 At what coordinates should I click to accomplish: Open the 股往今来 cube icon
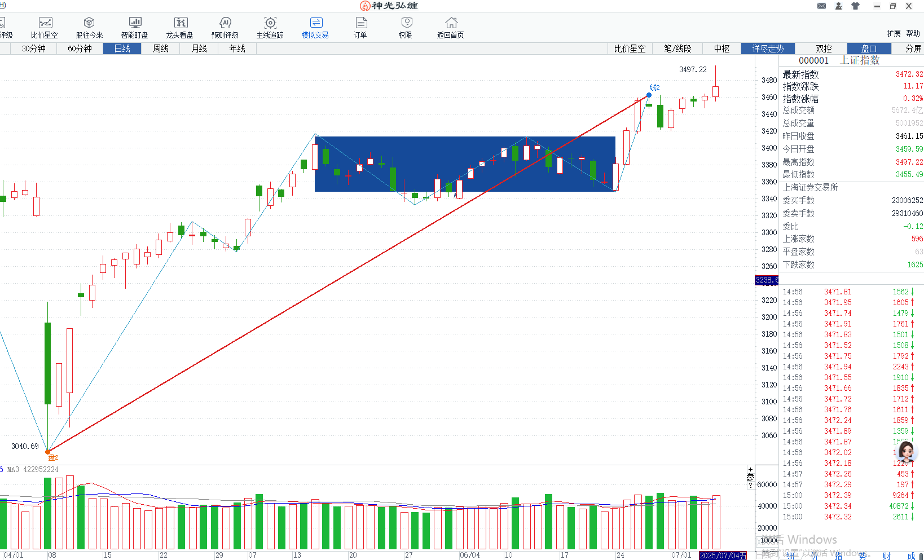(89, 27)
